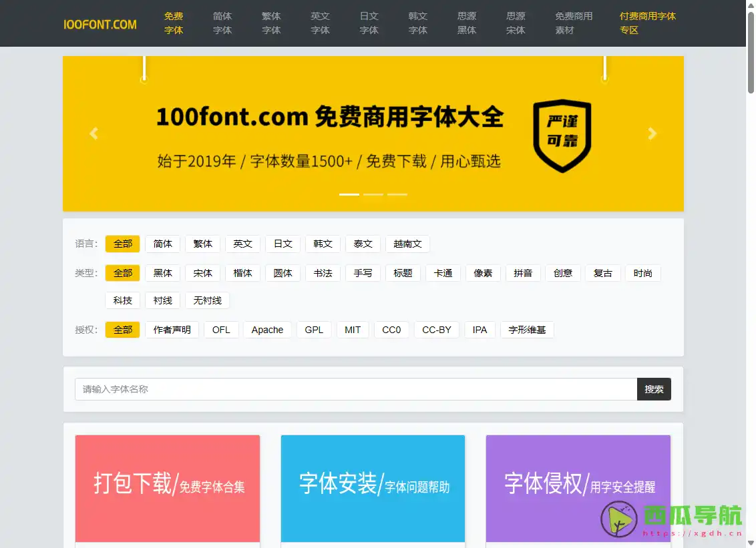Click the 搜索 search button

[653, 389]
